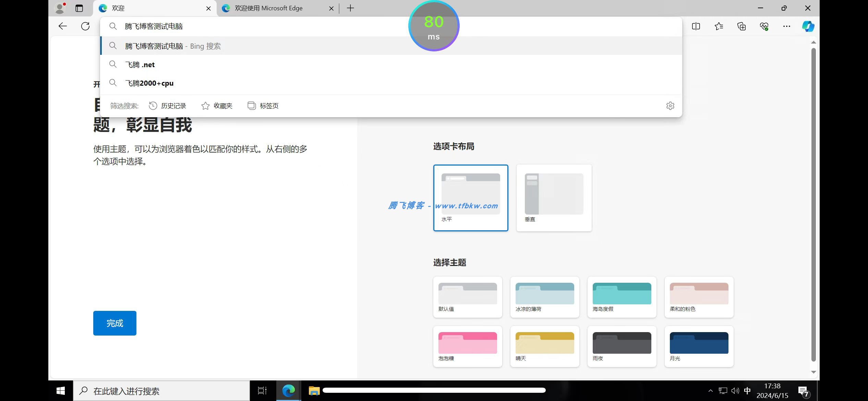Filter search by history (历史记录)
Viewport: 868px width, 401px height.
pyautogui.click(x=168, y=106)
